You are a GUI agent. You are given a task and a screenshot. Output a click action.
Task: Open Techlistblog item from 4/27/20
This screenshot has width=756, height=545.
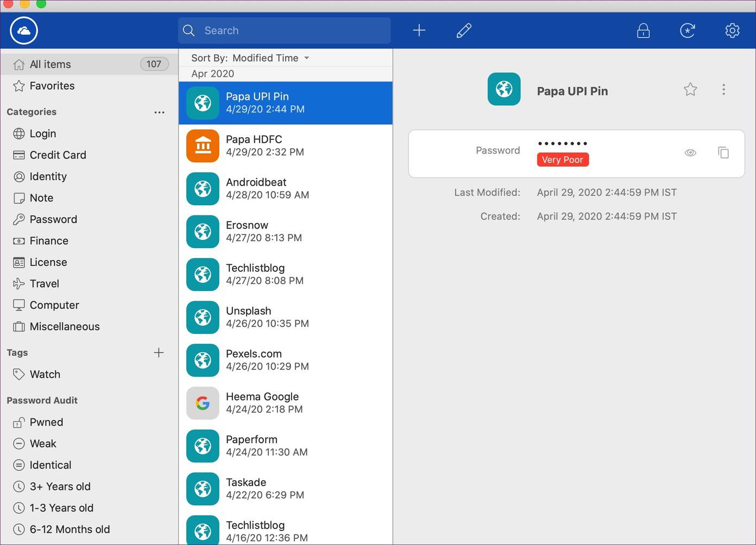pyautogui.click(x=286, y=275)
